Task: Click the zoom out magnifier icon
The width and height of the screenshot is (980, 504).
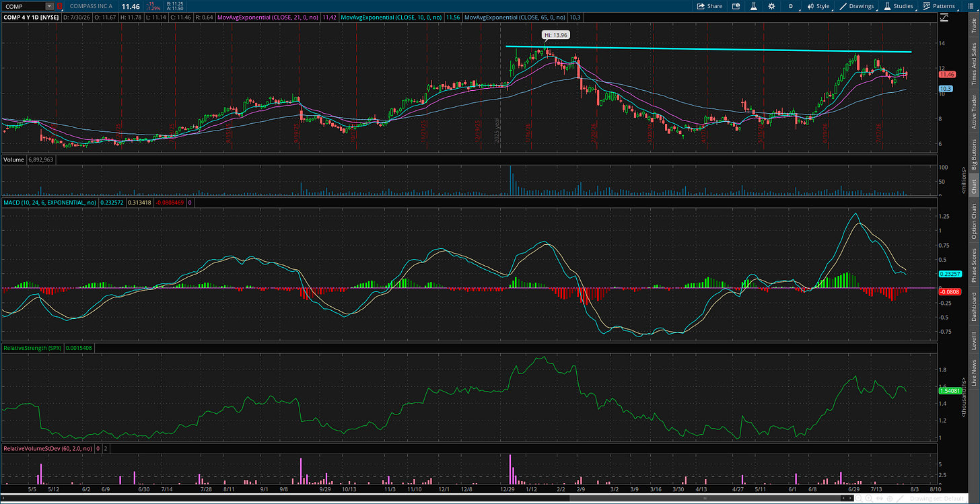Action: point(859,499)
